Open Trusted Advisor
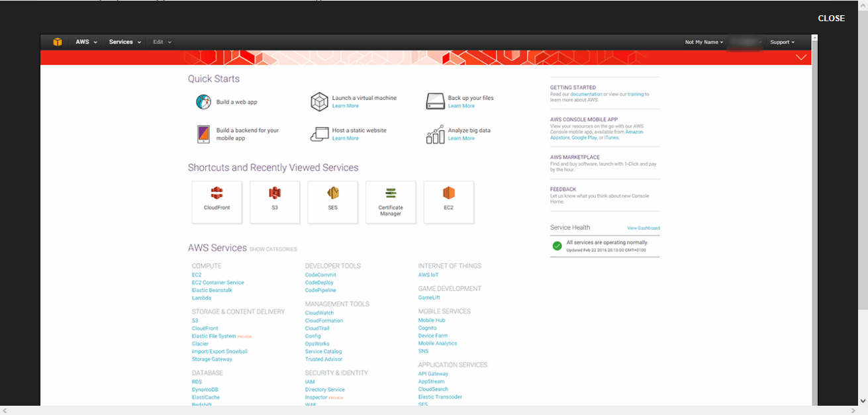This screenshot has height=415, width=868. [324, 359]
